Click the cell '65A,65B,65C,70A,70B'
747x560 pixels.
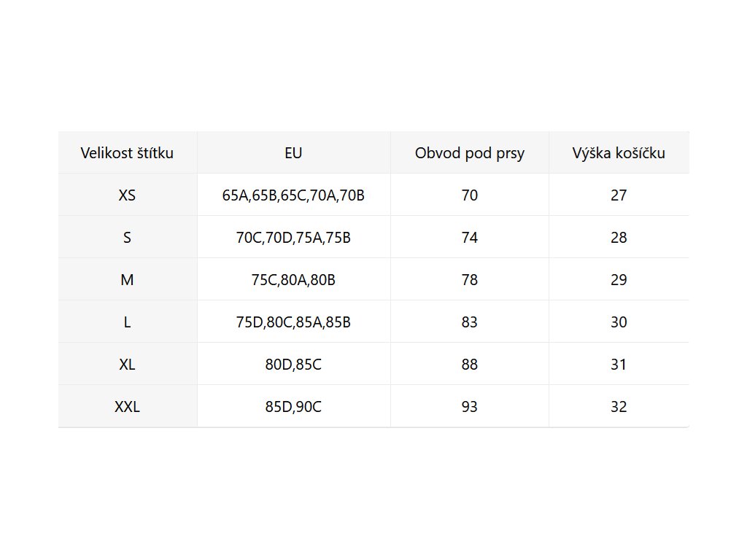coord(293,195)
